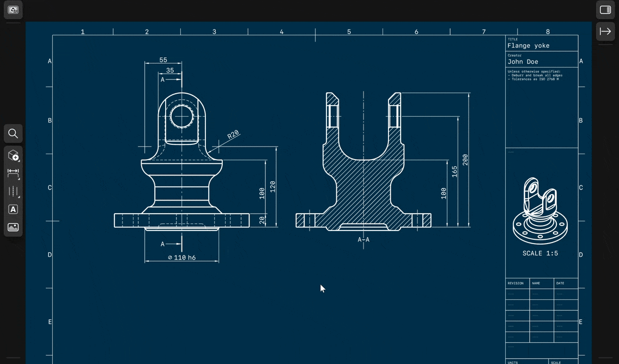Screen dimensions: 619x364
Task: Select the A-A section view label
Action: tap(363, 240)
